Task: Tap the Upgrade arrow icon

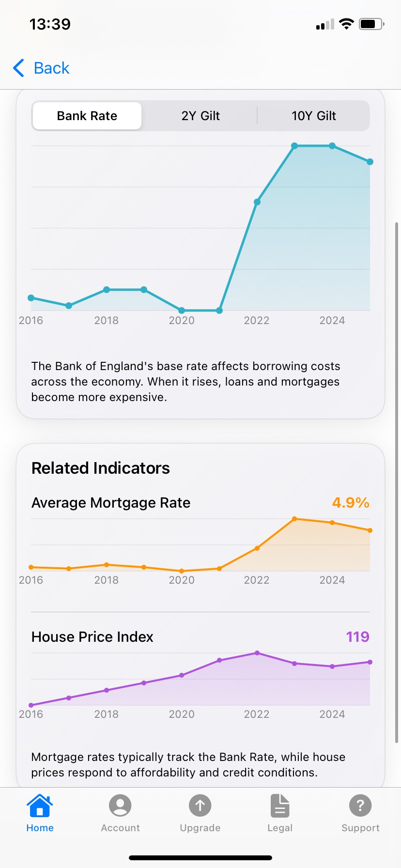Action: tap(200, 804)
